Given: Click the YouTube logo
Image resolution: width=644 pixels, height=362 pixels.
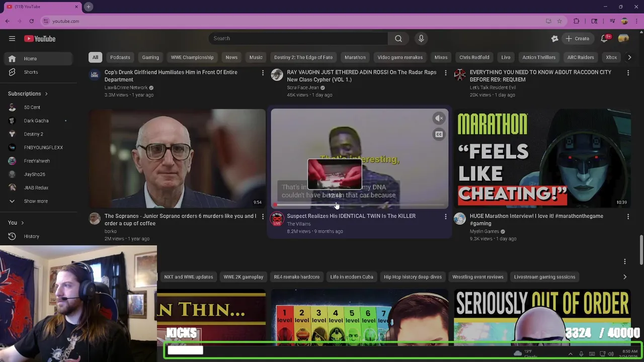Looking at the screenshot, I should tap(40, 39).
